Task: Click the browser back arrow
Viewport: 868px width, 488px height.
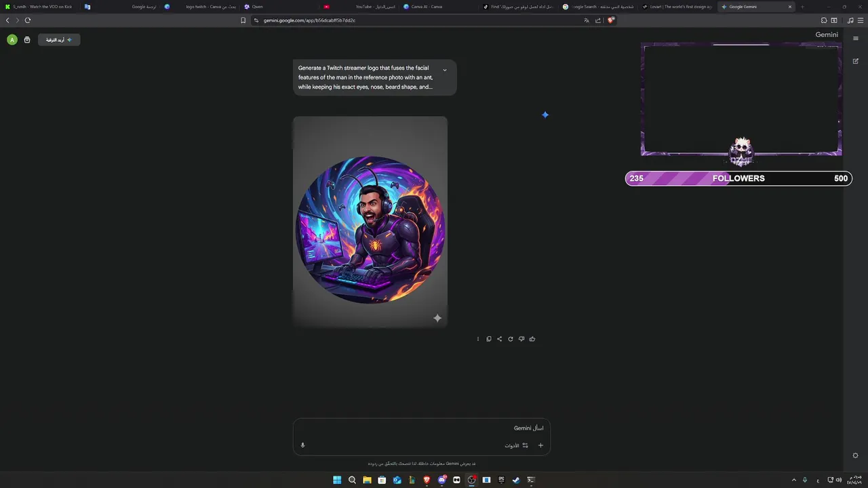Action: 7,20
